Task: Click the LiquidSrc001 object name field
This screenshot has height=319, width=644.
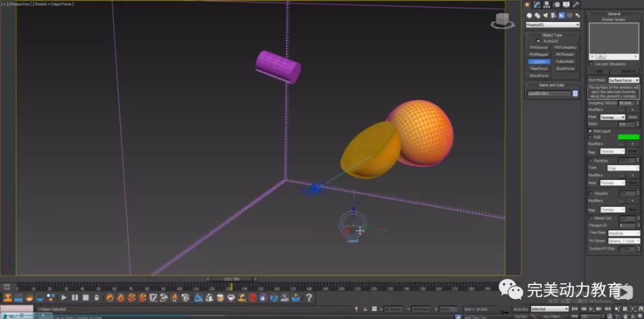Action: pyautogui.click(x=549, y=94)
